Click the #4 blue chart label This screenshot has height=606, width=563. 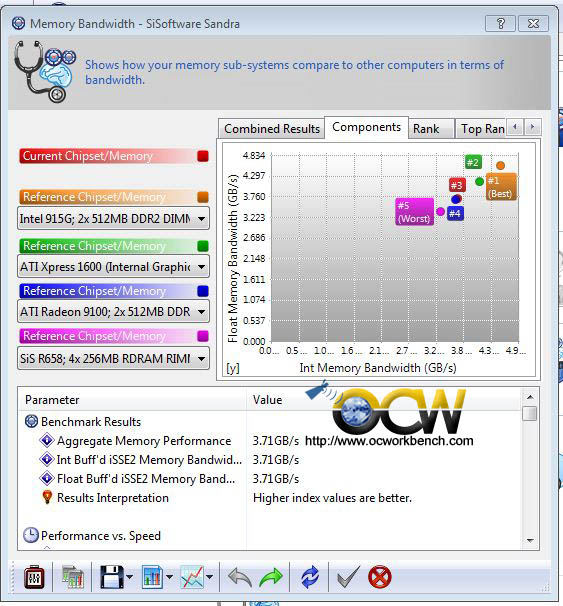[455, 213]
